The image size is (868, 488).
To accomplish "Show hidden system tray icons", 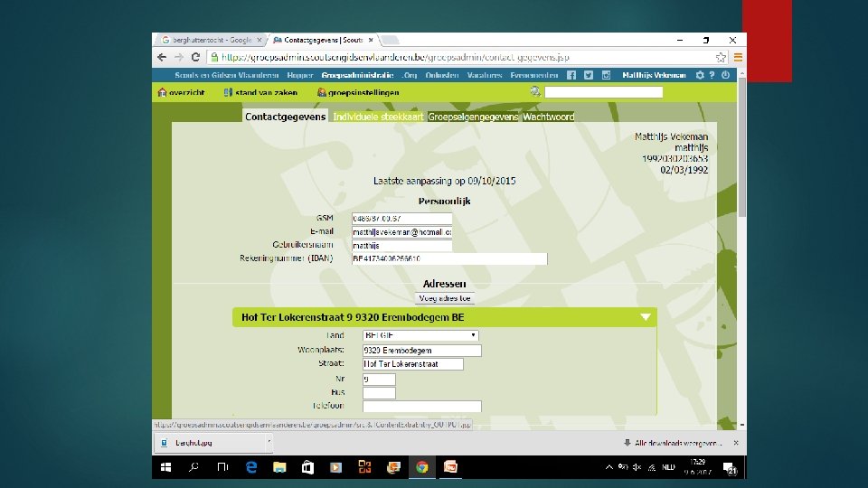I will point(609,467).
